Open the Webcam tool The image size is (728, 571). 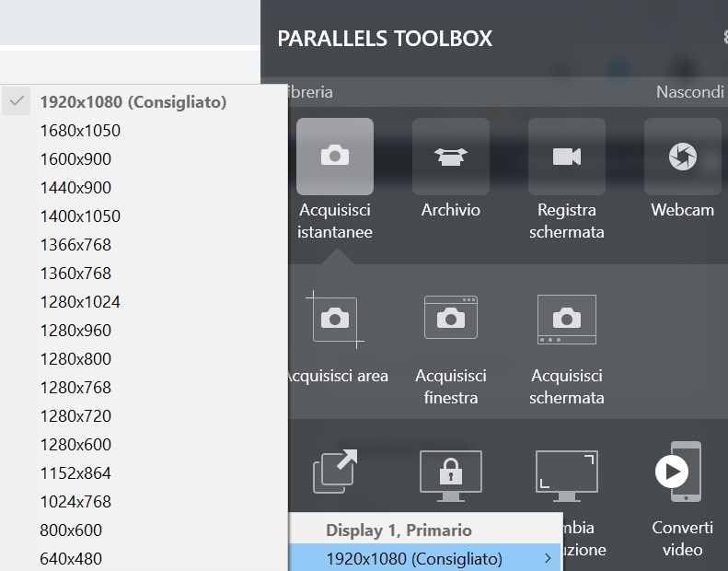[x=683, y=157]
